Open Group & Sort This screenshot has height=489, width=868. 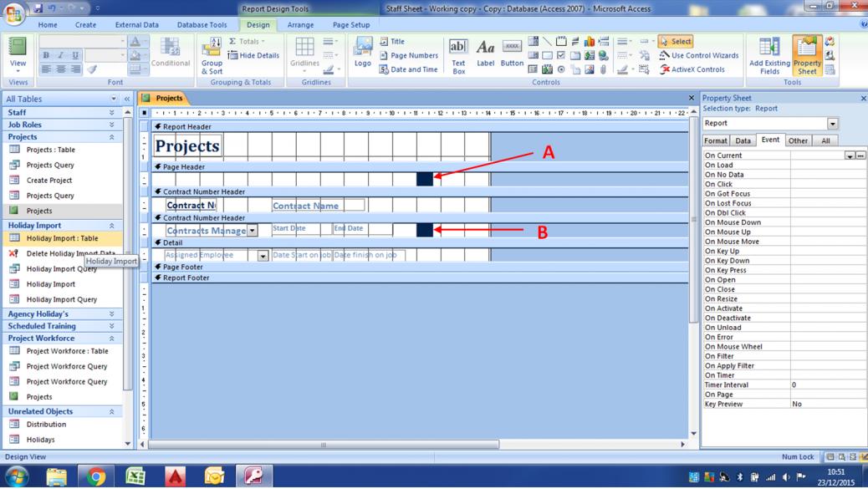(212, 55)
